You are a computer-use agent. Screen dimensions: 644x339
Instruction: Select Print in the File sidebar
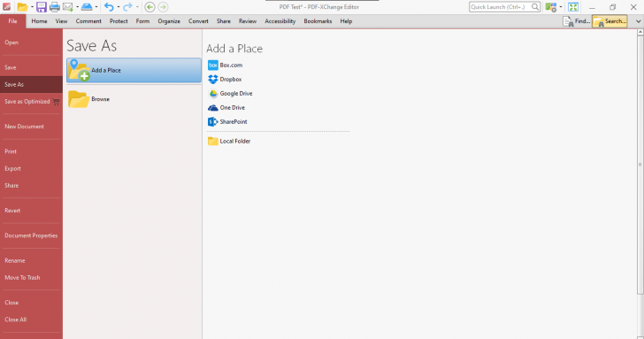click(x=31, y=151)
